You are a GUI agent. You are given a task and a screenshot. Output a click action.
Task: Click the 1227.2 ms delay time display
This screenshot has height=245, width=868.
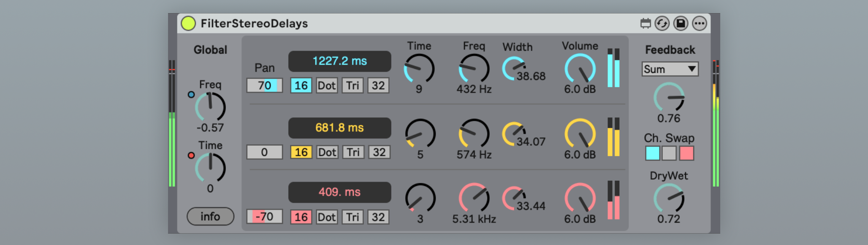(x=339, y=61)
